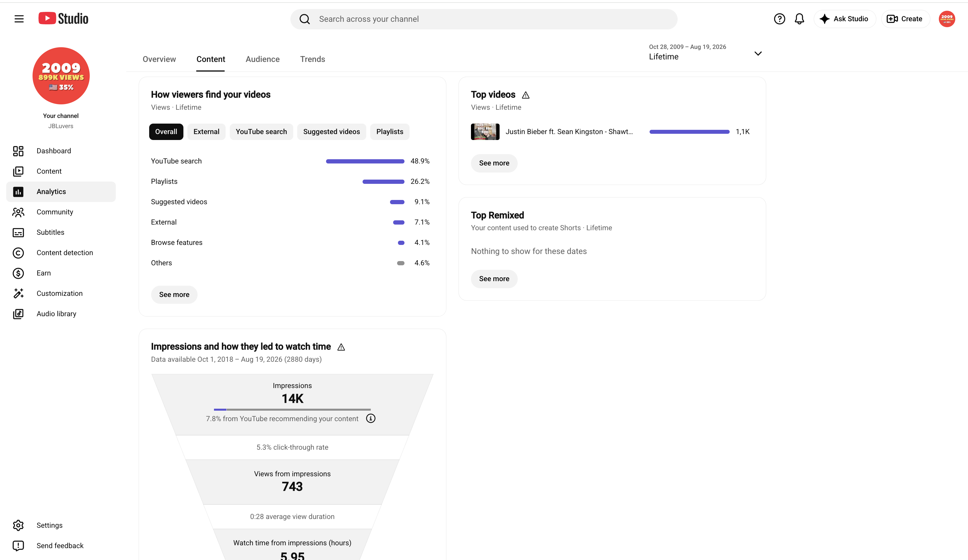Click the External 7.1% row
968x560 pixels.
click(x=290, y=222)
